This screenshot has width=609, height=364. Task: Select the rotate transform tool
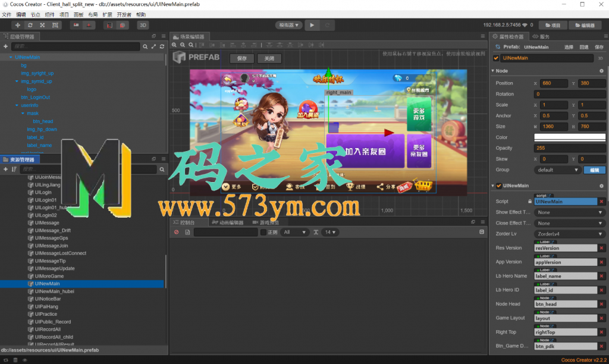click(30, 25)
